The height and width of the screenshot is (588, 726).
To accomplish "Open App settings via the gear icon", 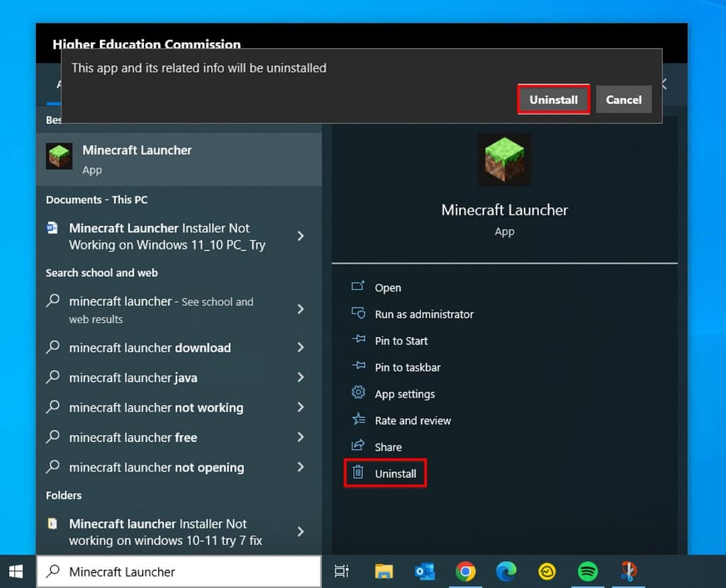I will tap(358, 392).
